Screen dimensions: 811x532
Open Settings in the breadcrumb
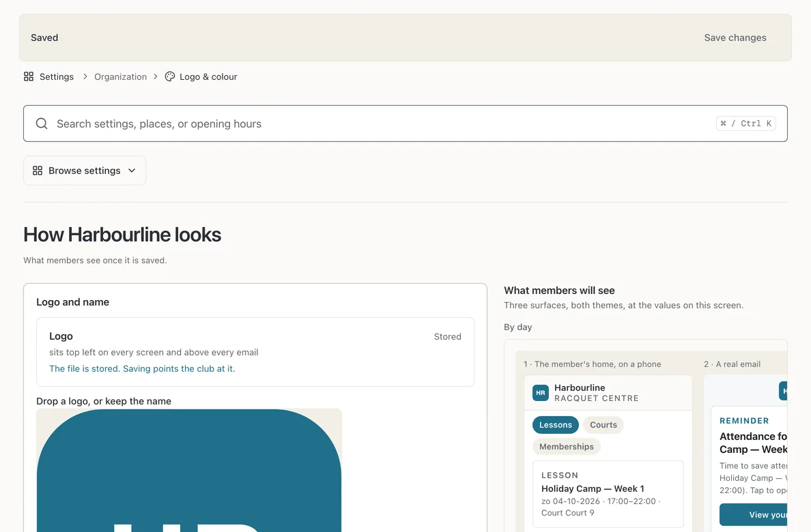pos(57,76)
